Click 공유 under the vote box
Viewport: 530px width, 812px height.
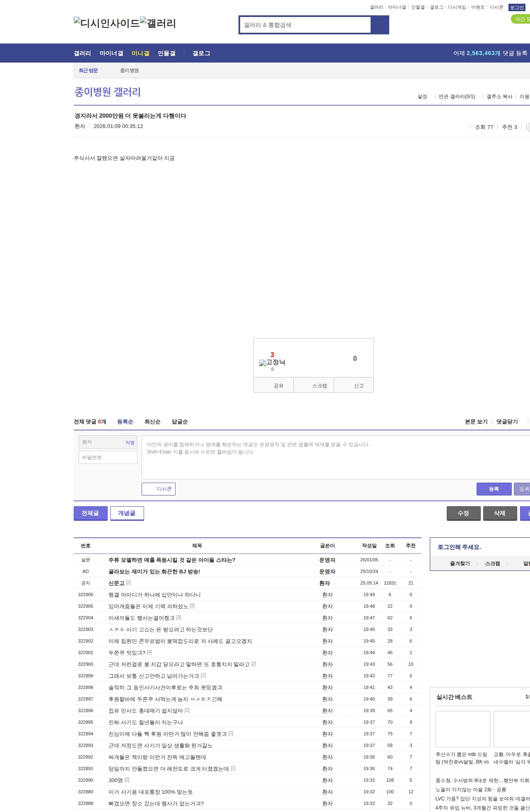coord(274,385)
